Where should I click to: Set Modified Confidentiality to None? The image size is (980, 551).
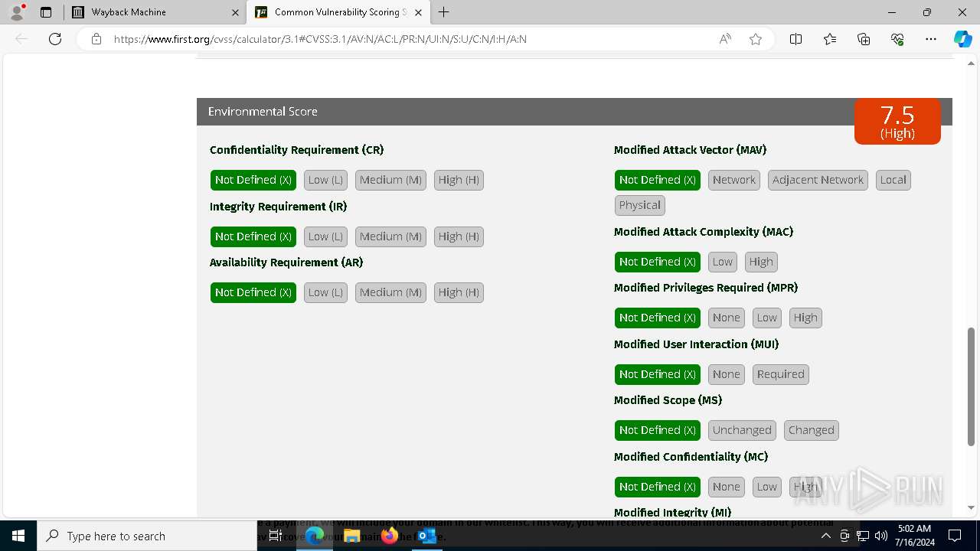pos(727,487)
